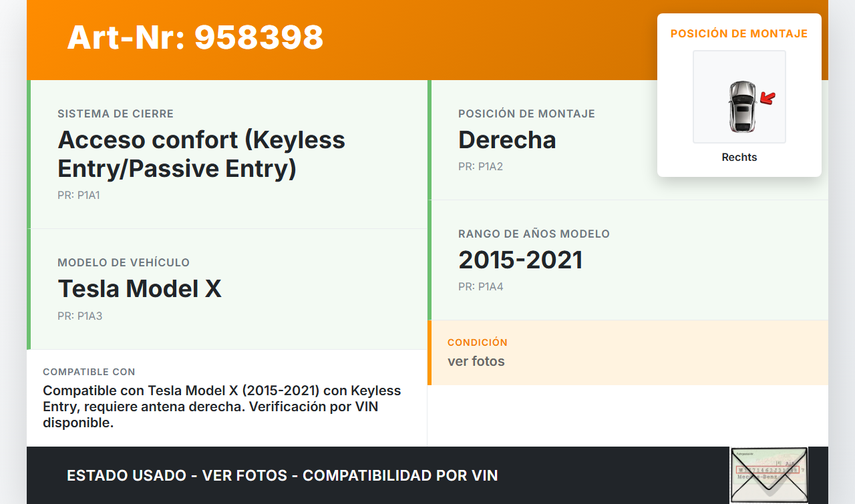Click the PR: P1A4 code
This screenshot has width=855, height=504.
(x=481, y=286)
